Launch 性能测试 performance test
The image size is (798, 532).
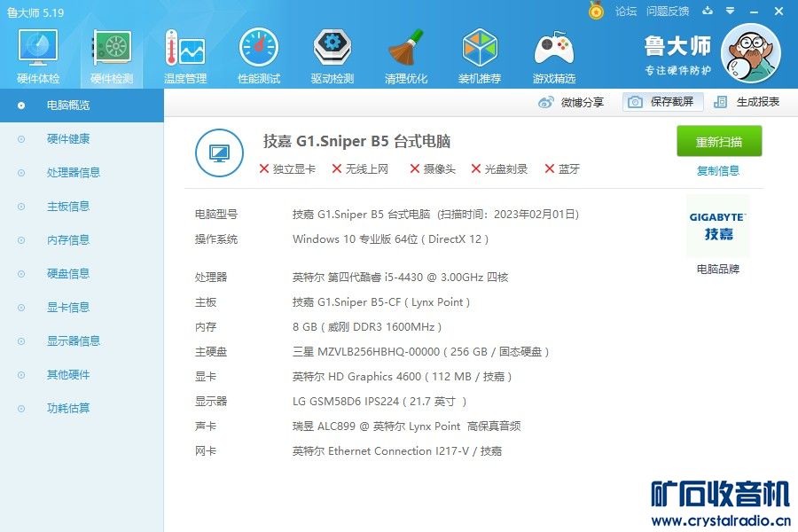259,56
